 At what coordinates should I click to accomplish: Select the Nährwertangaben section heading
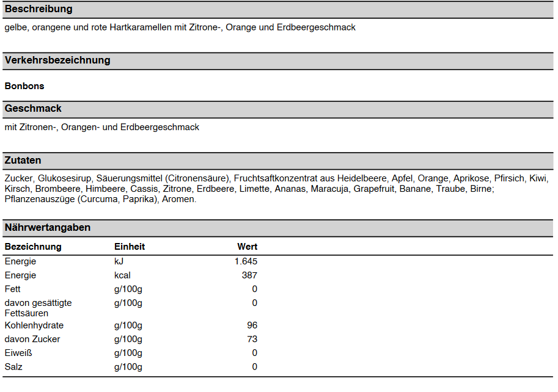point(47,228)
